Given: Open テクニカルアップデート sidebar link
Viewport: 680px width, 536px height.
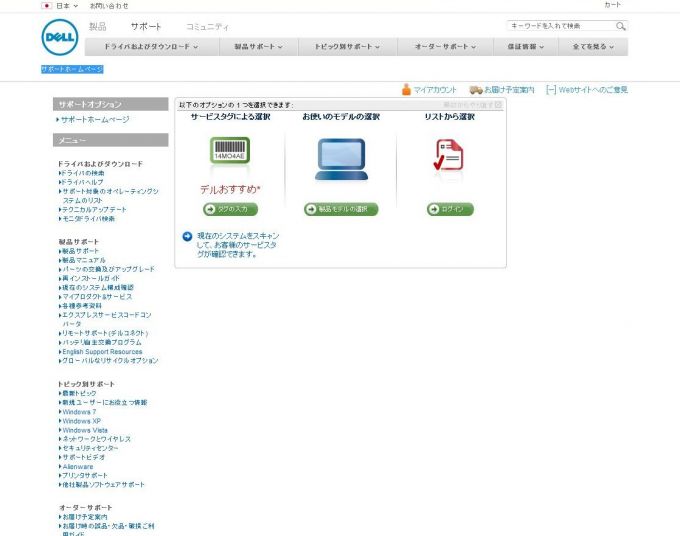Looking at the screenshot, I should (x=94, y=209).
